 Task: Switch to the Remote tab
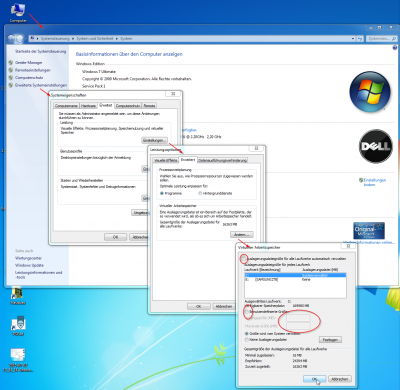point(149,106)
